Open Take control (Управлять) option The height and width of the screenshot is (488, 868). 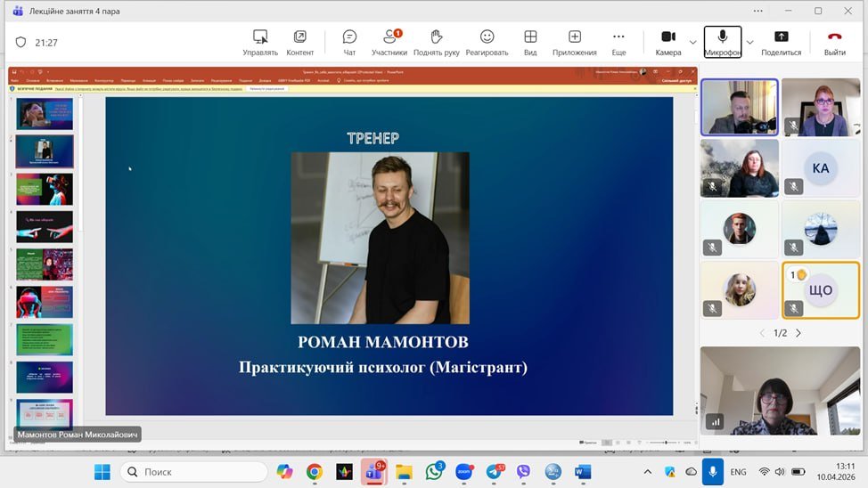(260, 42)
